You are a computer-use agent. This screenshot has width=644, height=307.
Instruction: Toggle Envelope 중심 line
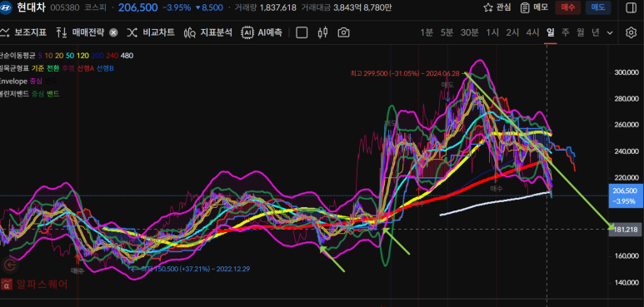36,82
